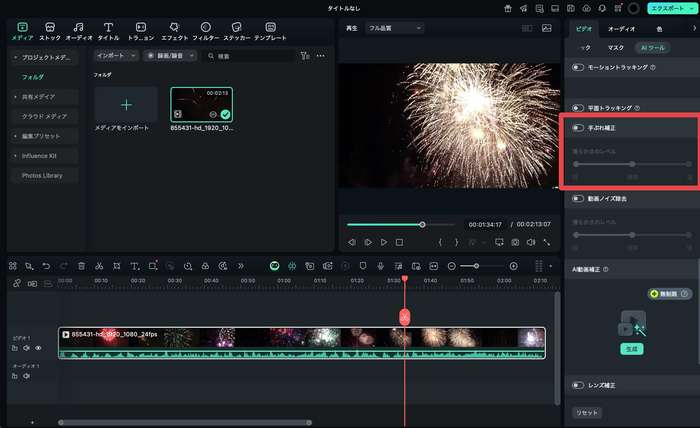
Task: Click the fullscreen expand icon under preview
Action: tap(546, 242)
